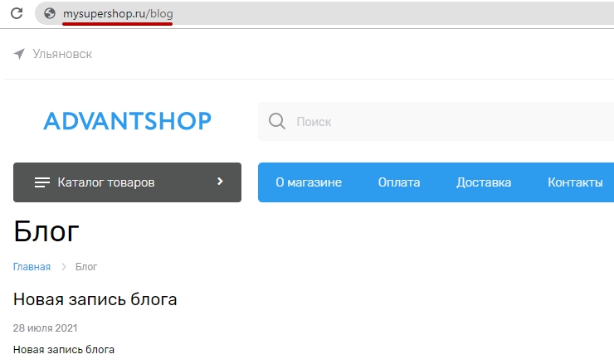The image size is (614, 364).
Task: Open the Ульяновск city selector
Action: click(62, 54)
